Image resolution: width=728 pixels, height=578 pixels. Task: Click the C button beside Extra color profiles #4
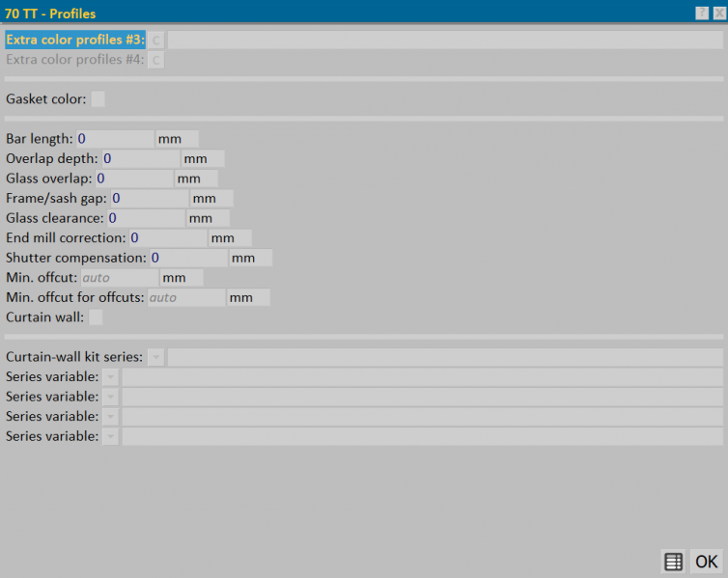point(156,60)
